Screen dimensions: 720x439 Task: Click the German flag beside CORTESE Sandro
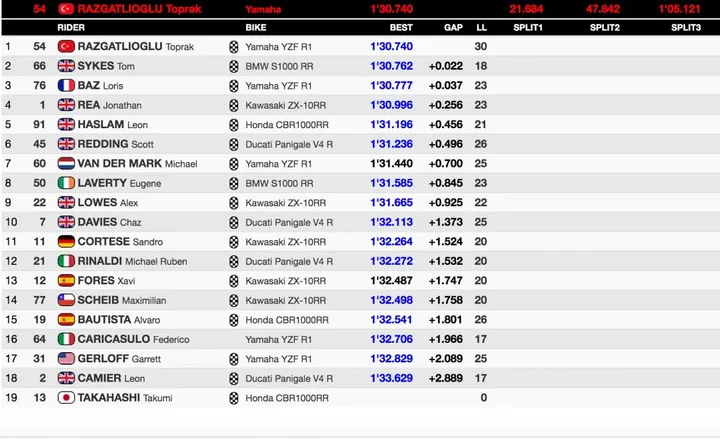pyautogui.click(x=66, y=242)
